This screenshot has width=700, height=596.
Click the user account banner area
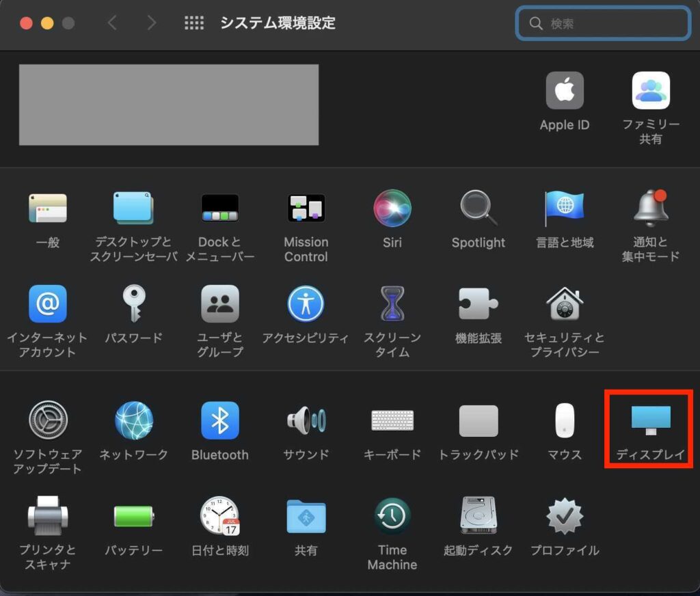click(169, 105)
